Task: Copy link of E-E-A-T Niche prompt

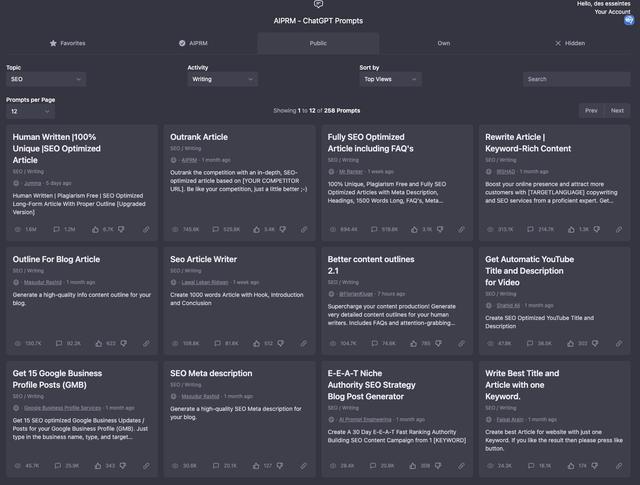Action: pyautogui.click(x=461, y=465)
